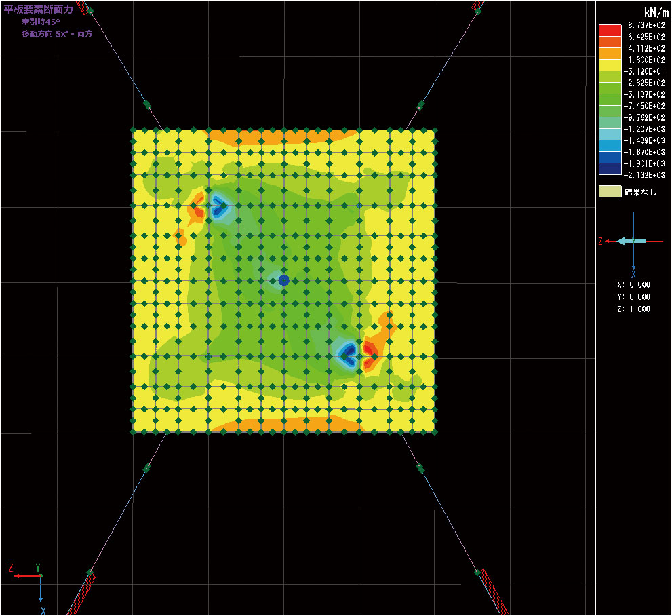Viewport: 672px width, 616px height.
Task: Click the legend value 1.800E+02
Action: (646, 60)
